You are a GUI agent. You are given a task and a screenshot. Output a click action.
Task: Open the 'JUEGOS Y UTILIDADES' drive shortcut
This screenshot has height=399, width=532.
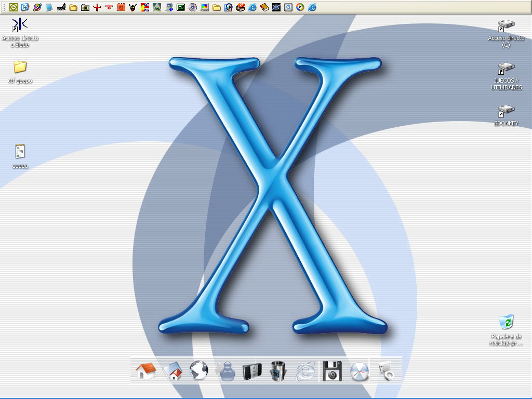point(506,68)
